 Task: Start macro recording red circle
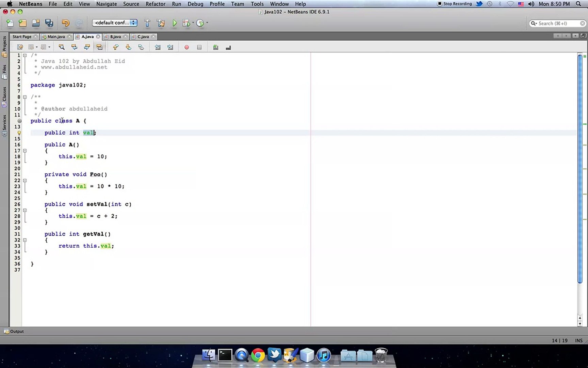[186, 47]
